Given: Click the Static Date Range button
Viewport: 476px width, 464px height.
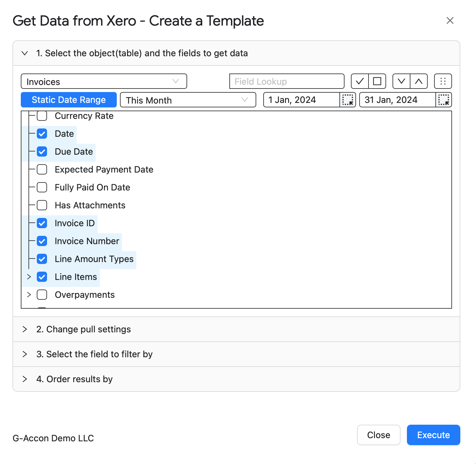Looking at the screenshot, I should pyautogui.click(x=69, y=100).
